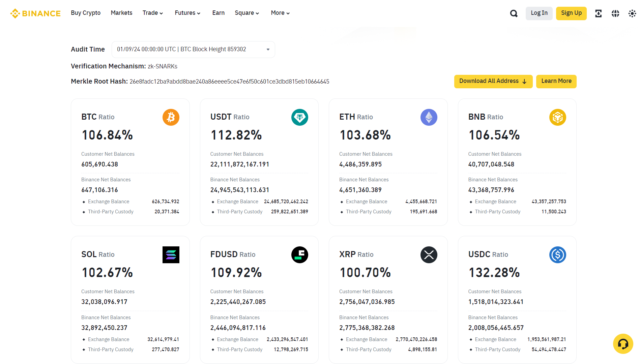Go to Markets

point(121,13)
